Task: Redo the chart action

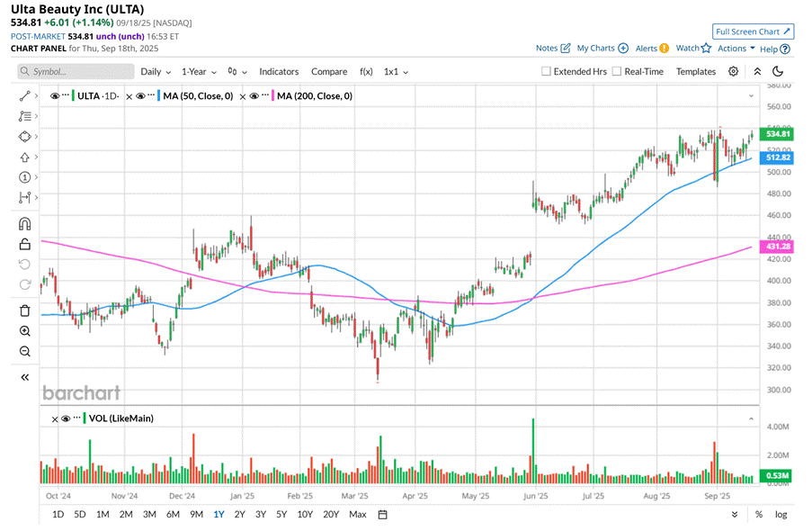Action: 24,284
